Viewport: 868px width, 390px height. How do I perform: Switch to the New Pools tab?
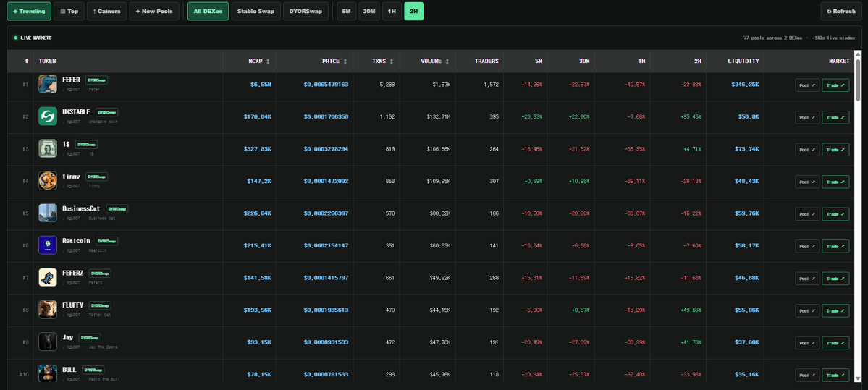(x=154, y=11)
